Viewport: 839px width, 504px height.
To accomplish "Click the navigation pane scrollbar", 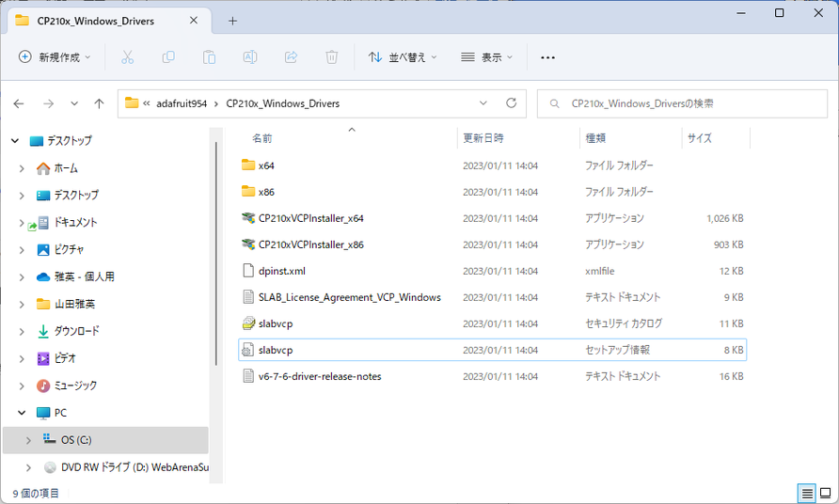I will click(x=216, y=254).
